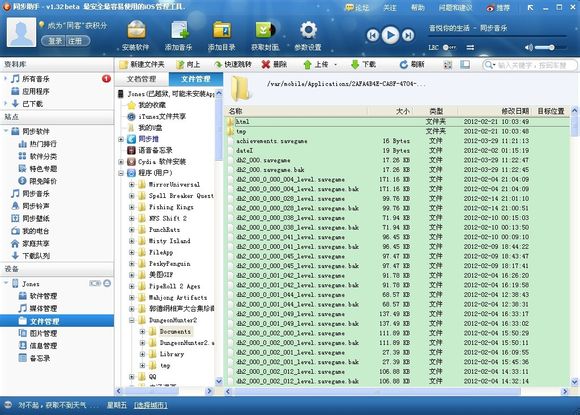The height and width of the screenshot is (415, 580).
Task: Click 推荐 recommend in title bar
Action: click(498, 7)
